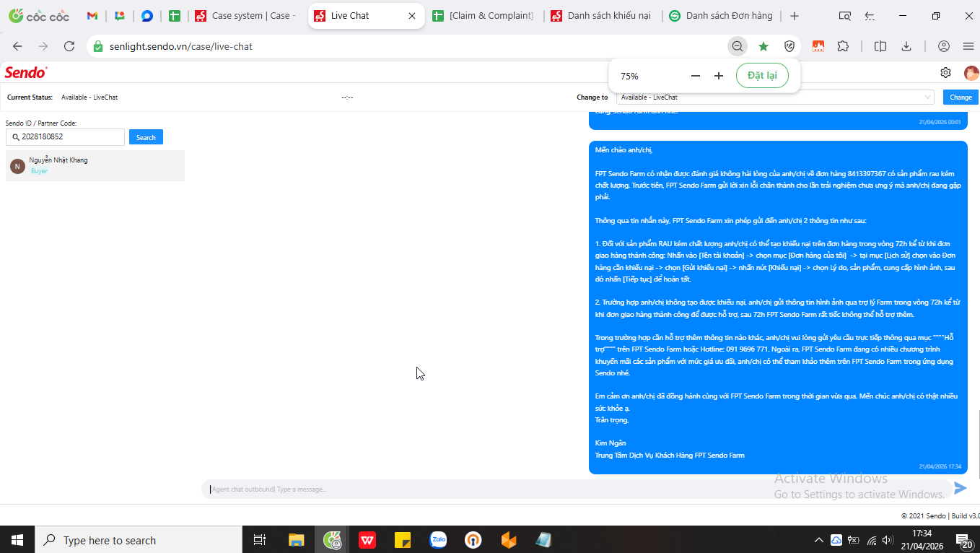Open the taskbar clock and date
980x553 pixels.
922,540
